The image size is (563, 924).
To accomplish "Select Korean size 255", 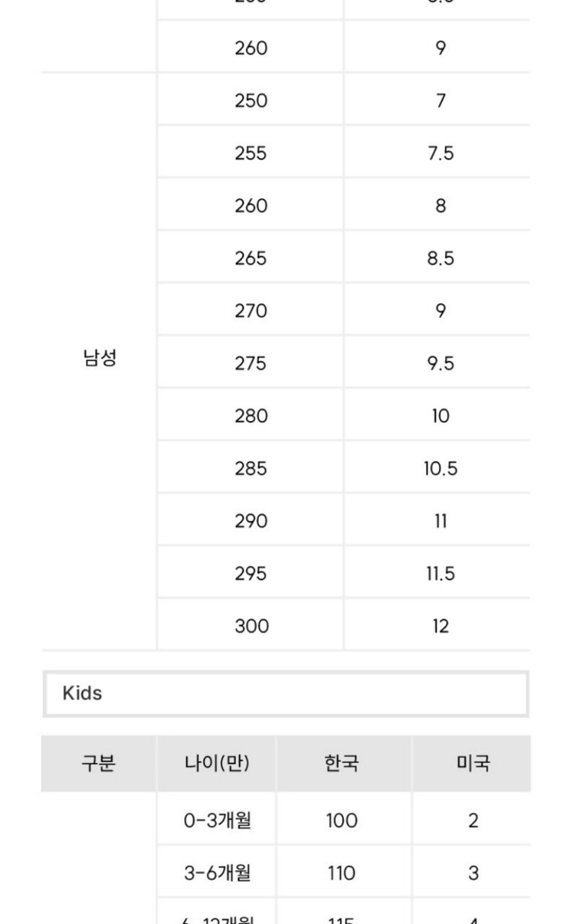I will [x=250, y=153].
